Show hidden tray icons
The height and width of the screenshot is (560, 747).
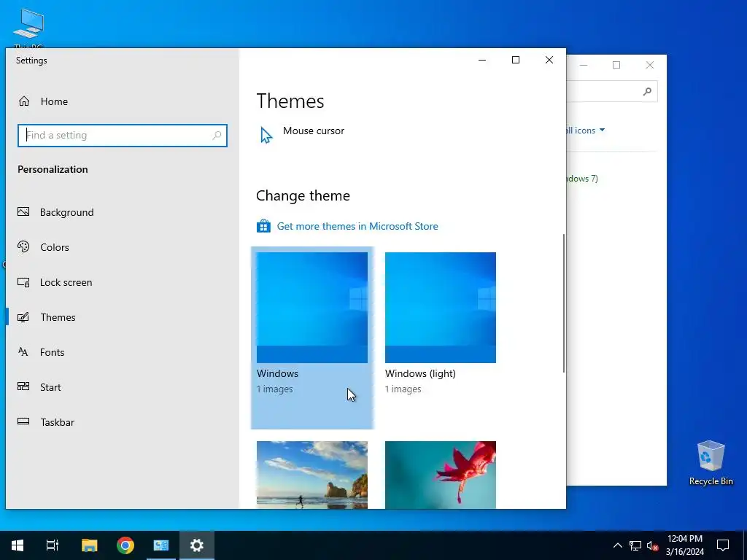[x=617, y=545]
